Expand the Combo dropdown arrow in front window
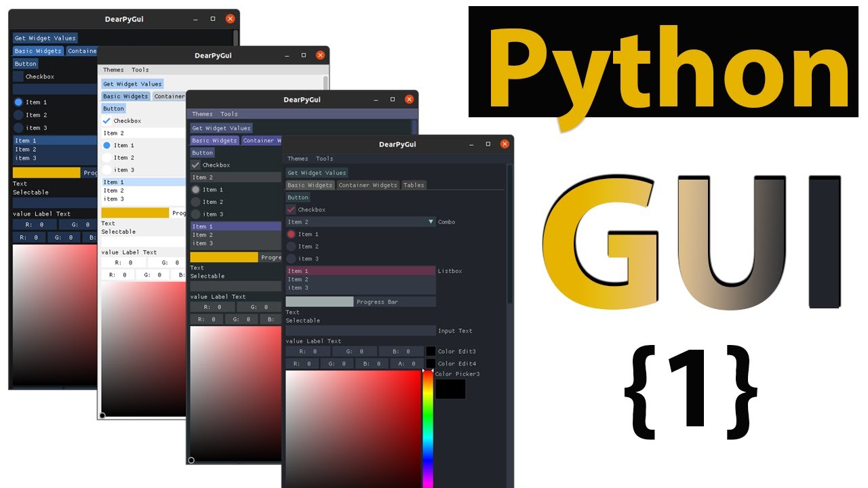The image size is (868, 488). coord(431,222)
